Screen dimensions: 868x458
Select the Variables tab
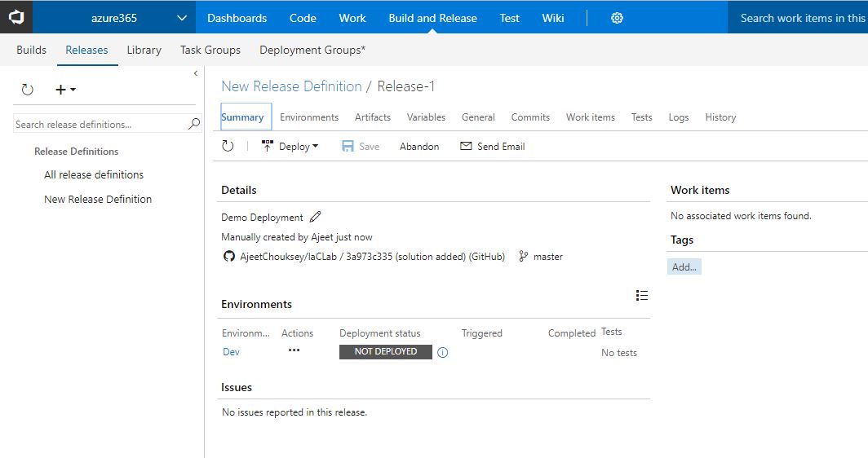[x=426, y=117]
